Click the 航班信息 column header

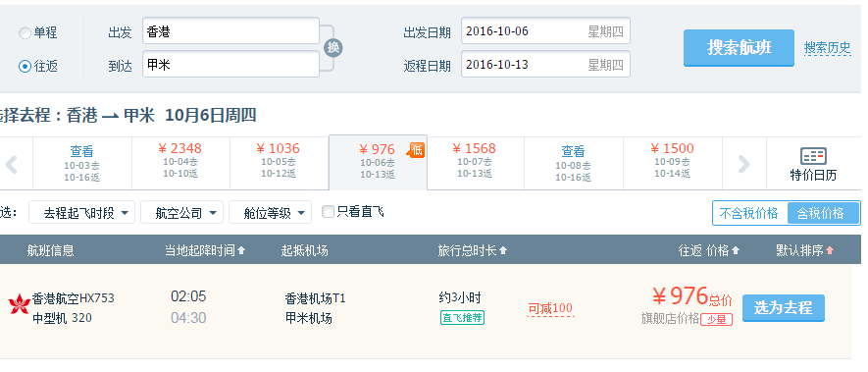[x=50, y=251]
